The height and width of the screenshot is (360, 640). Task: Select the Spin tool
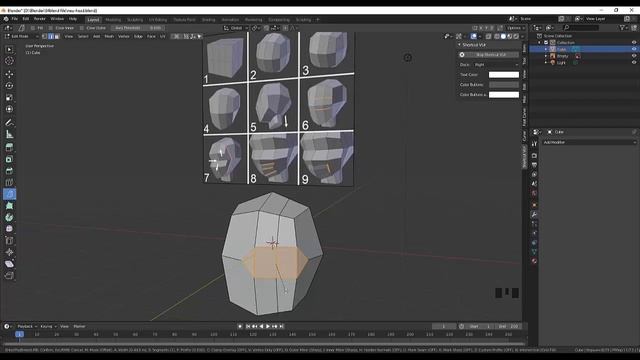pyautogui.click(x=9, y=217)
